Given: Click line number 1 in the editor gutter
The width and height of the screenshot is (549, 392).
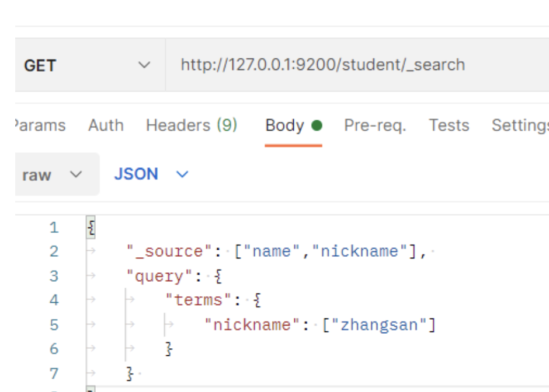Looking at the screenshot, I should coord(54,228).
